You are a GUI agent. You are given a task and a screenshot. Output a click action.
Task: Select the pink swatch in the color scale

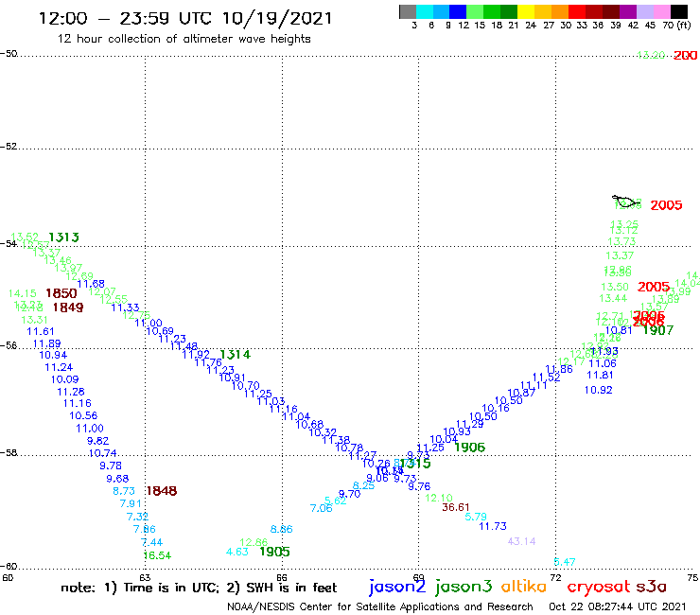(662, 11)
